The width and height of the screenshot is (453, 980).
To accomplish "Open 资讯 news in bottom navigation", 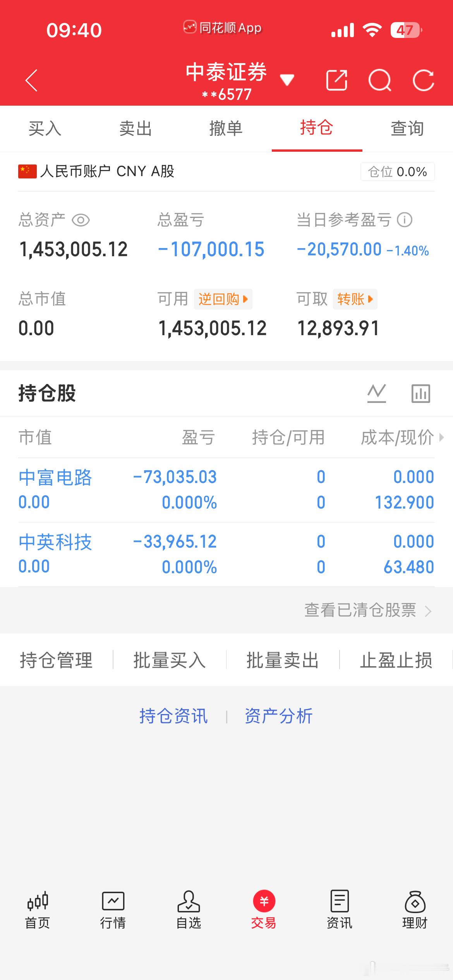I will tap(340, 910).
